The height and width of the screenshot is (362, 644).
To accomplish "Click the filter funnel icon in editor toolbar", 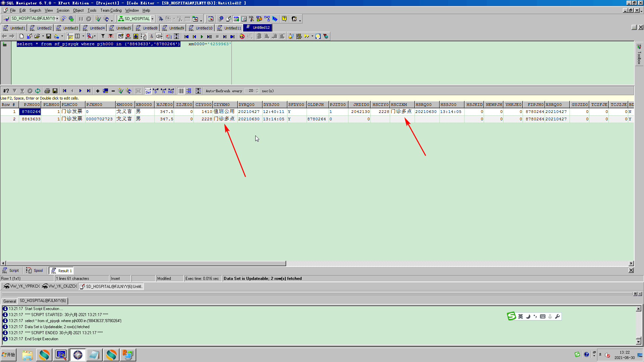I will [x=103, y=36].
